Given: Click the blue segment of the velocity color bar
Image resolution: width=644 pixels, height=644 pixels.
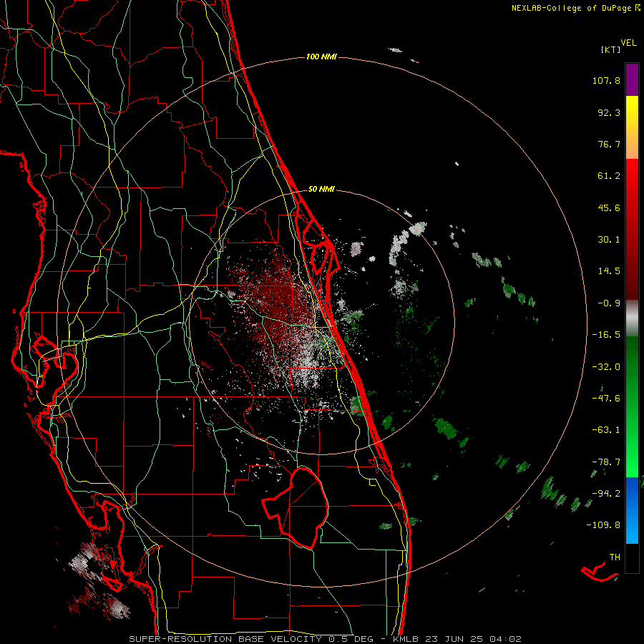Looking at the screenshot, I should click(632, 510).
